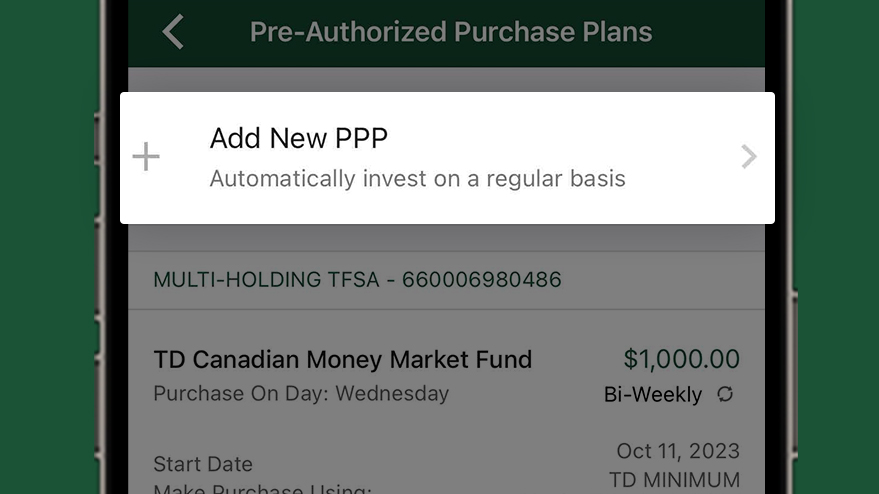
Task: Open the Multi-Holding TFSA account heading
Action: click(357, 279)
